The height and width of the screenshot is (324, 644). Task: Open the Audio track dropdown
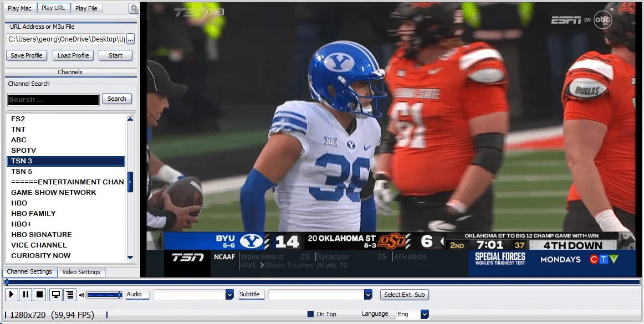click(x=229, y=295)
